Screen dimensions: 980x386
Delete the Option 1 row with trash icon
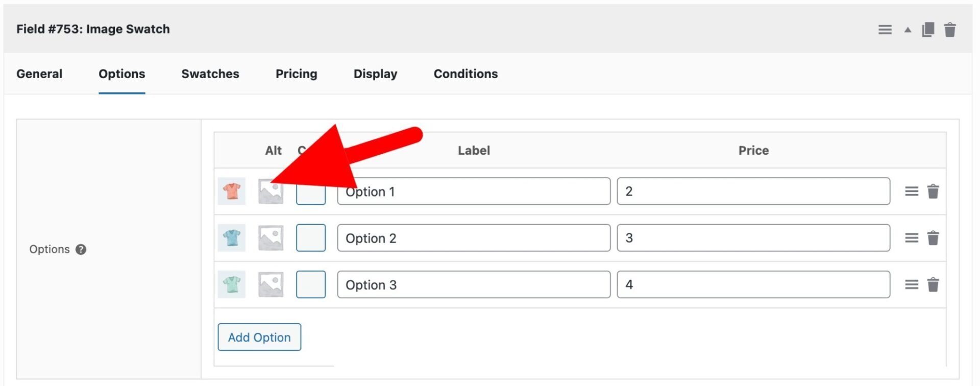coord(933,191)
